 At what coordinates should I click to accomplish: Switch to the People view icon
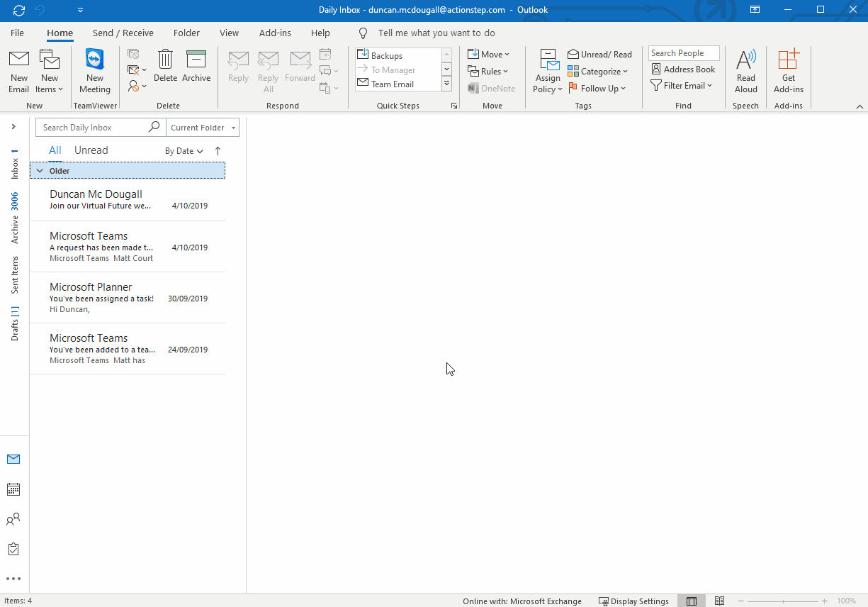[x=13, y=518]
